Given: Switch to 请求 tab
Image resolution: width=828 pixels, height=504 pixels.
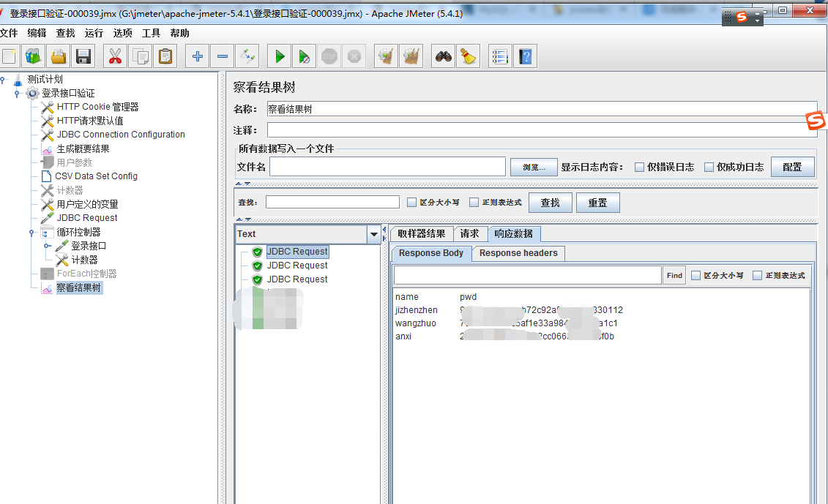Looking at the screenshot, I should tap(469, 234).
